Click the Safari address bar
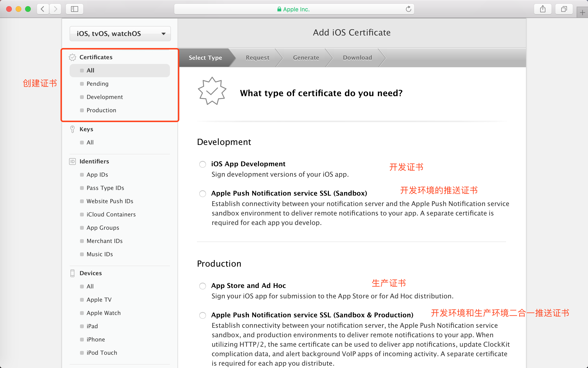 (294, 9)
